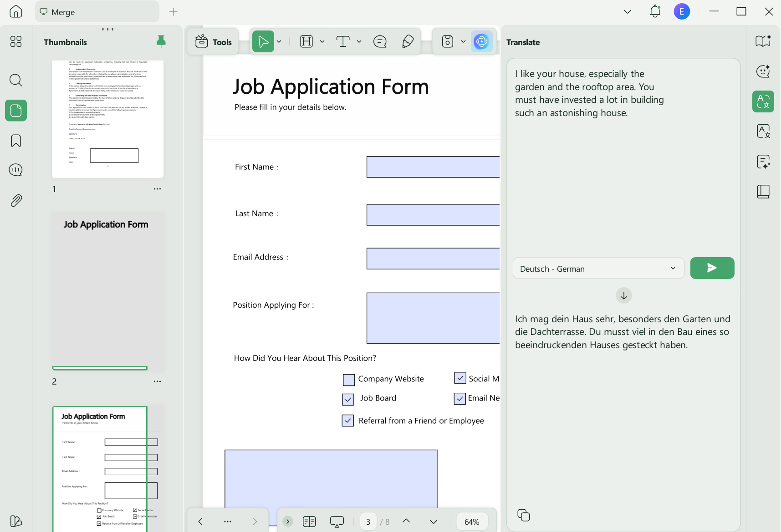Open the Bookmarks panel
This screenshot has height=532, width=781.
pyautogui.click(x=16, y=141)
